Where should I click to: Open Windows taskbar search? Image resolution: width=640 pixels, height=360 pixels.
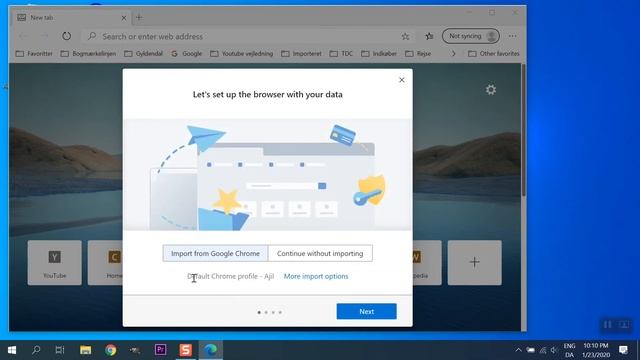click(x=36, y=350)
